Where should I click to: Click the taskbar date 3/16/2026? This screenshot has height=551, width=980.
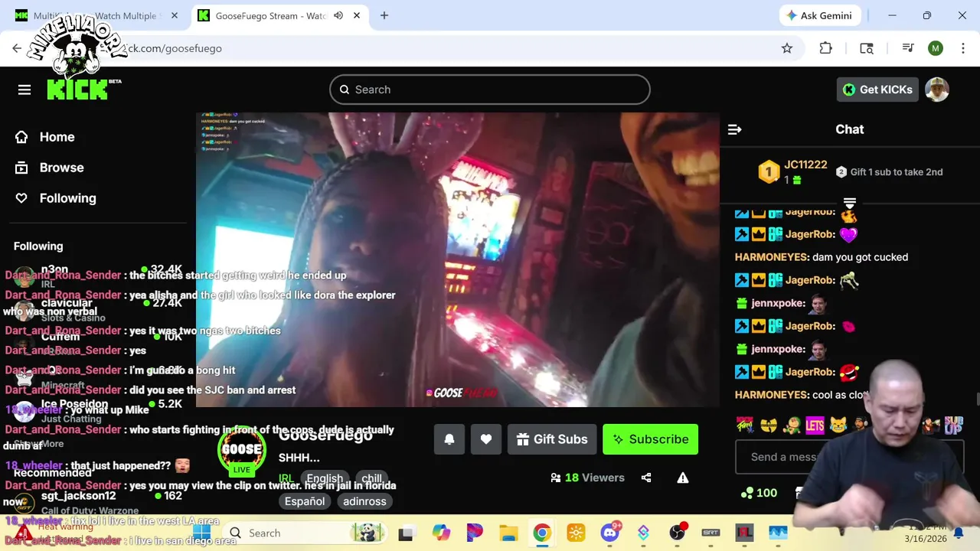(x=925, y=539)
